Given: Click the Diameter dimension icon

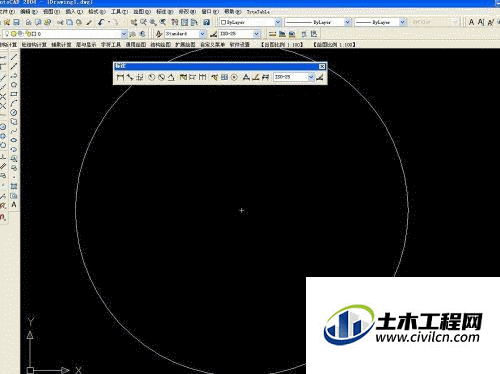Looking at the screenshot, I should point(161,77).
